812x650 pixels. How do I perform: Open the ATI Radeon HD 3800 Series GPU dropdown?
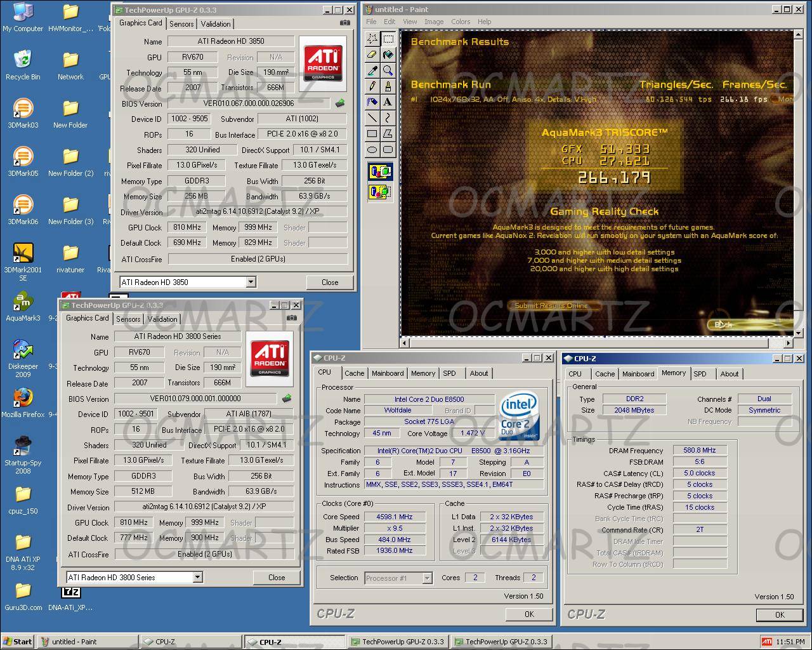point(197,578)
